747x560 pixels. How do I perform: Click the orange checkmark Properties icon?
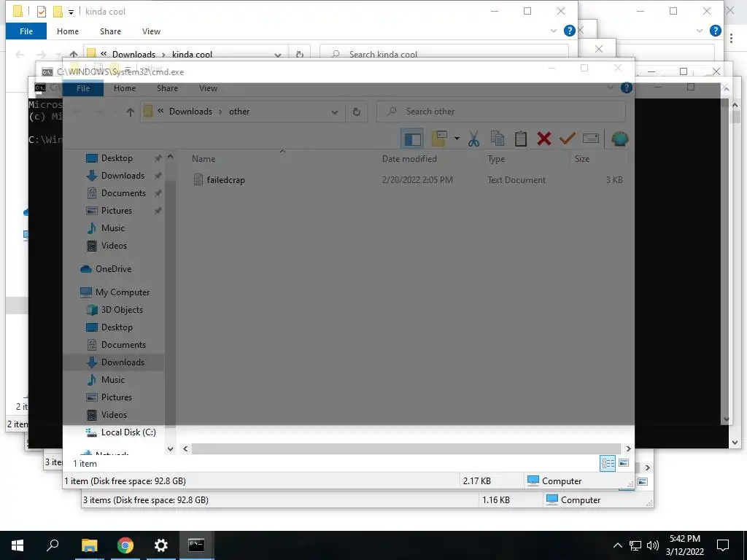[x=568, y=139]
